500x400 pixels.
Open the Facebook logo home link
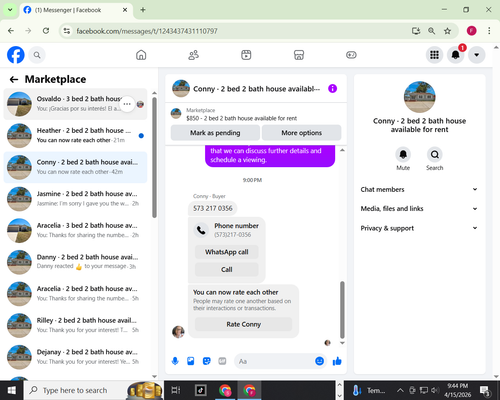(16, 55)
